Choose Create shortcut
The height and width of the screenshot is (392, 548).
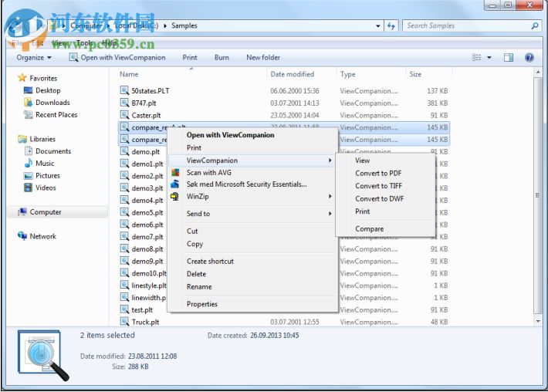210,261
